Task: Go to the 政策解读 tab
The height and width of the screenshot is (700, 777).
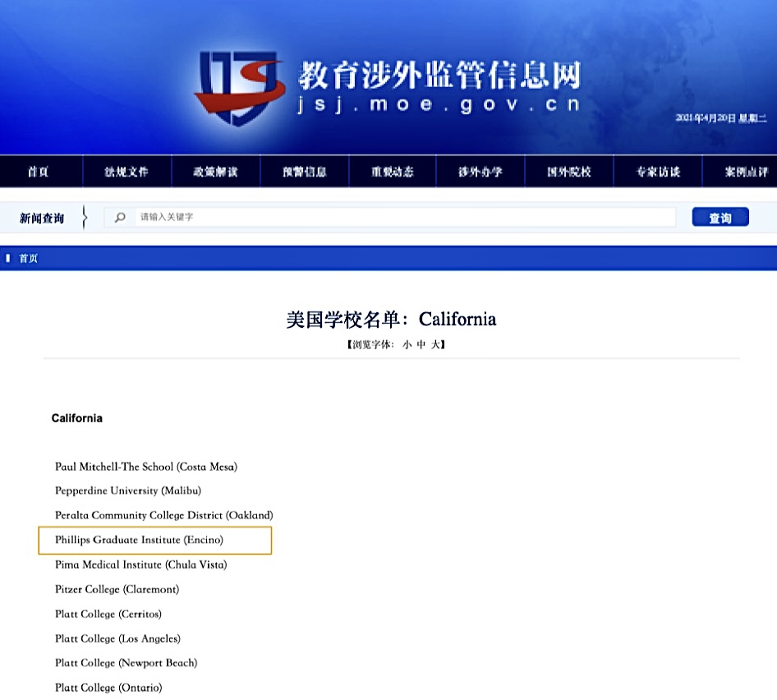Action: tap(215, 172)
